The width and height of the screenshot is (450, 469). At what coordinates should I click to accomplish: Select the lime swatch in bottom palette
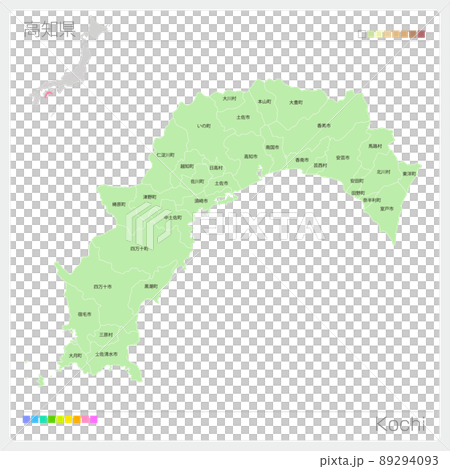[60, 419]
